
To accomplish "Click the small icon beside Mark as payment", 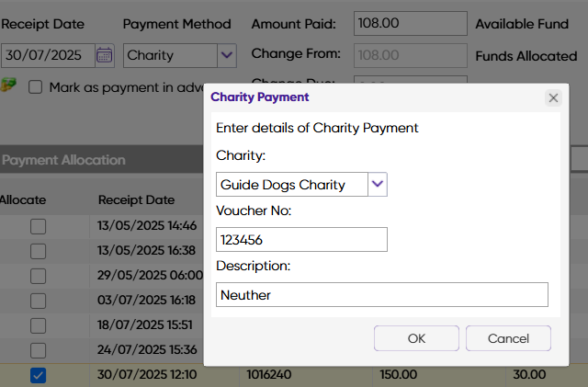I will click(x=10, y=86).
